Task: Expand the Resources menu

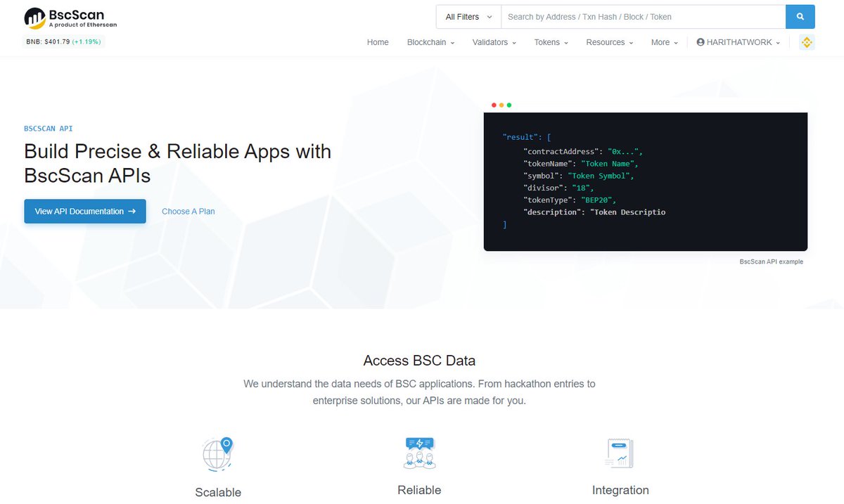Action: [609, 42]
